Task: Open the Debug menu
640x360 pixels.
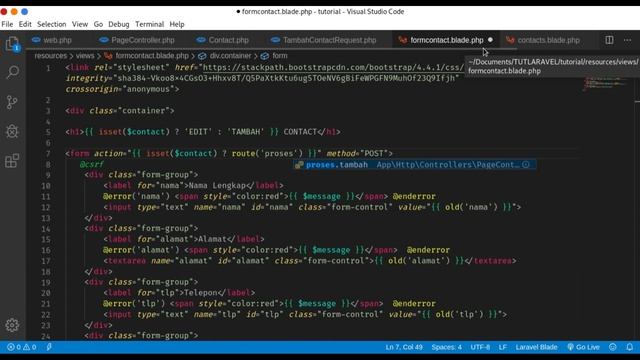Action: point(119,24)
